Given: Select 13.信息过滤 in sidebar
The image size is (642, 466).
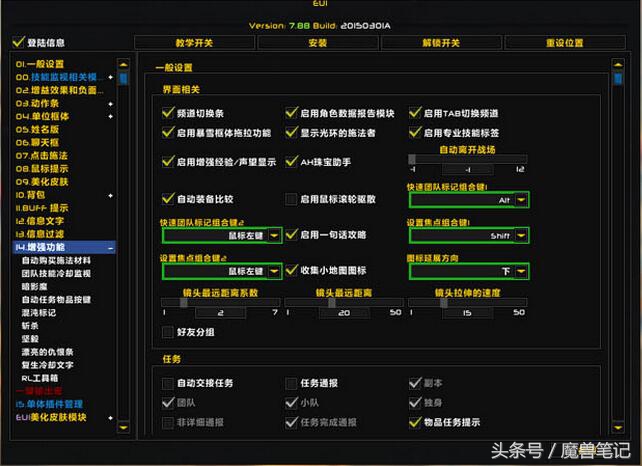Looking at the screenshot, I should (x=40, y=234).
